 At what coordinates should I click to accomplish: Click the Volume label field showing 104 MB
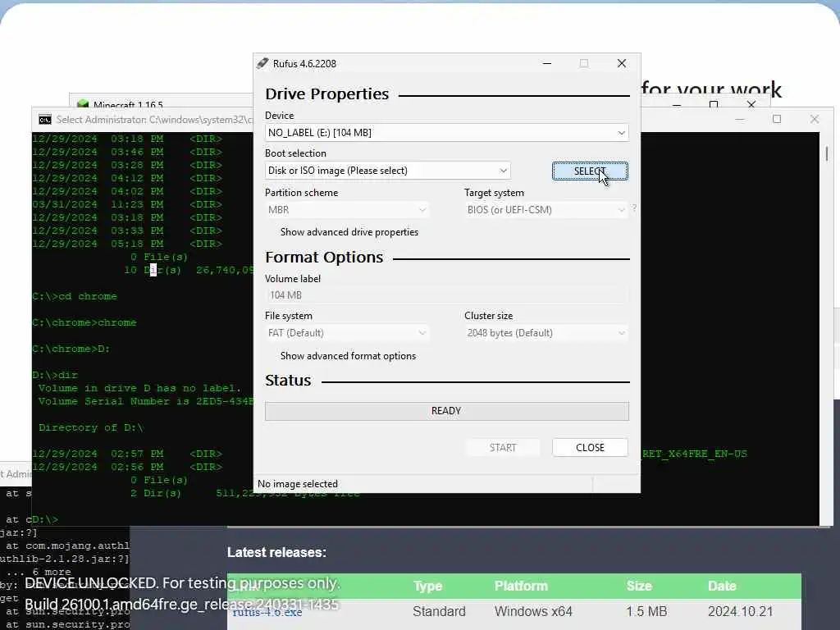(x=447, y=295)
